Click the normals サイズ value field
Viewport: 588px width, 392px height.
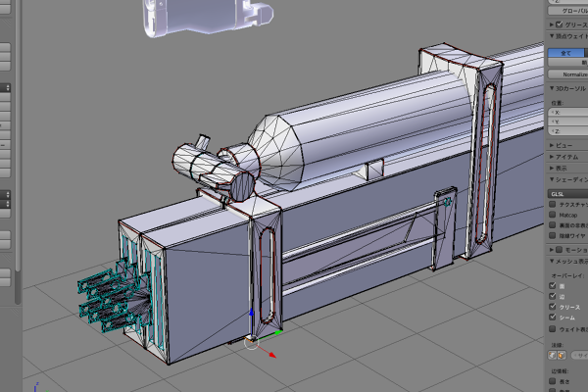[x=579, y=355]
